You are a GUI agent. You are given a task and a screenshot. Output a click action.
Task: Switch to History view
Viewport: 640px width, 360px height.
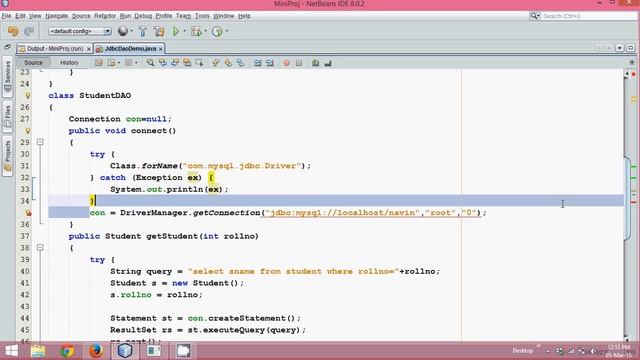coord(69,62)
